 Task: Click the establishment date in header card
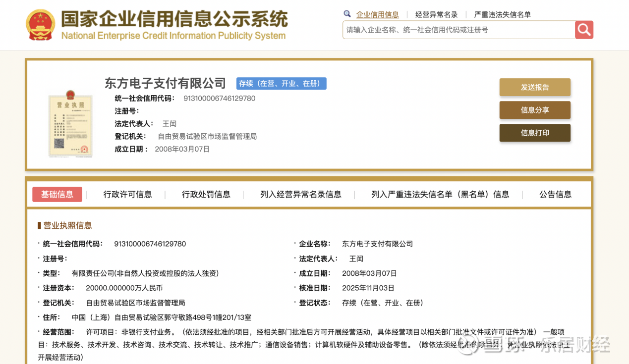pos(182,149)
